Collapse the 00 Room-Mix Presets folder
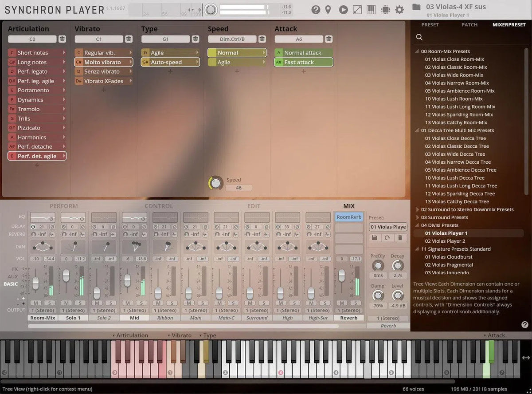Image resolution: width=532 pixels, height=394 pixels. 417,51
